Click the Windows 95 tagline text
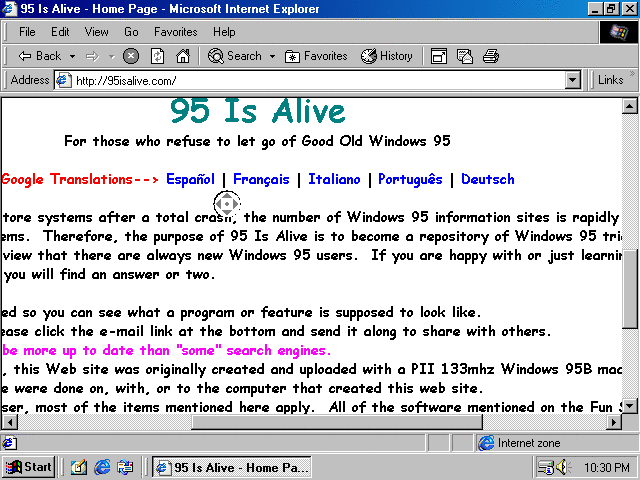 point(258,141)
